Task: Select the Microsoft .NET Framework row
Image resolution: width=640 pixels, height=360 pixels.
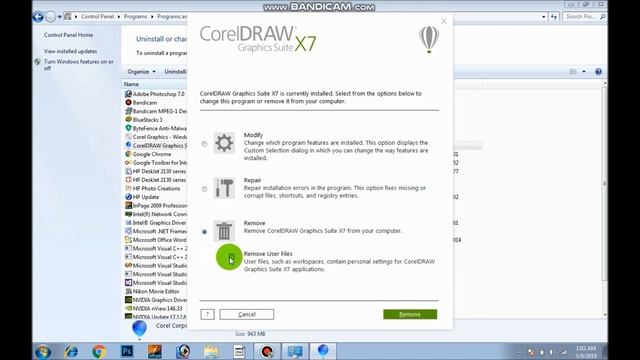Action: coord(156,231)
